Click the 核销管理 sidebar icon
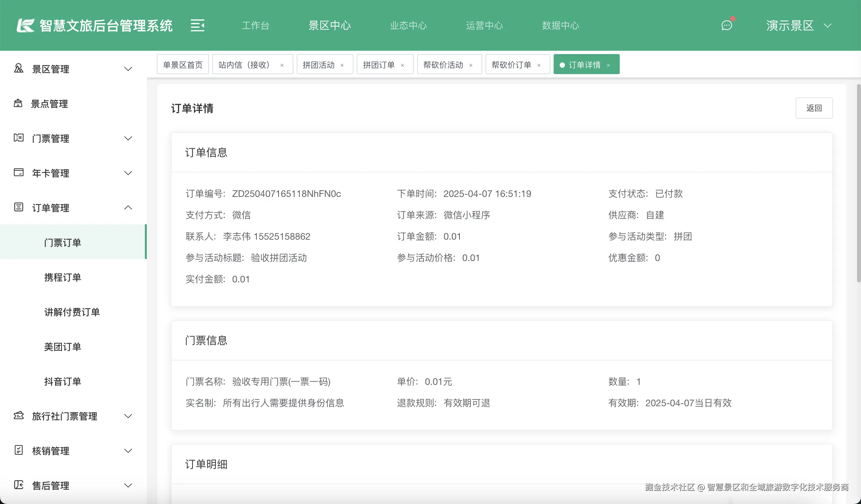The height and width of the screenshot is (504, 861). (x=19, y=451)
